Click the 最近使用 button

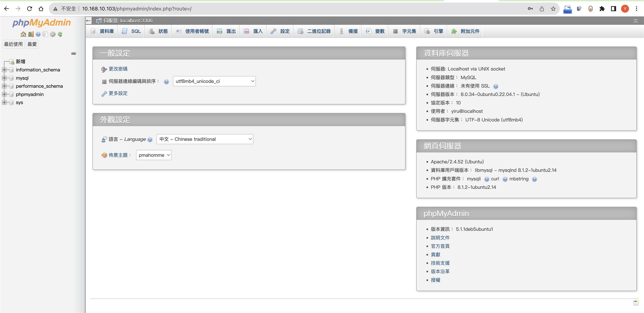pos(13,44)
